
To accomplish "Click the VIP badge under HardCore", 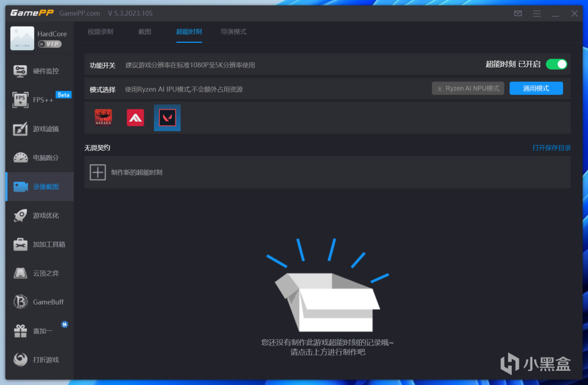I will [x=50, y=44].
